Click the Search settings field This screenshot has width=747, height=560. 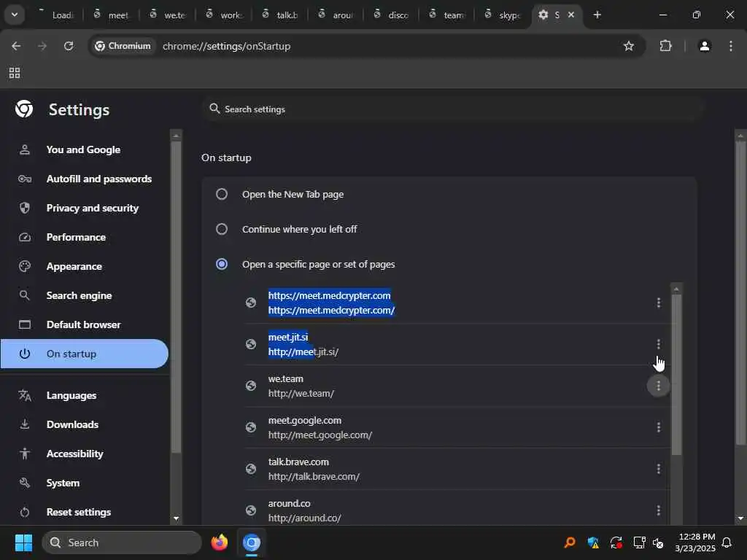(452, 109)
